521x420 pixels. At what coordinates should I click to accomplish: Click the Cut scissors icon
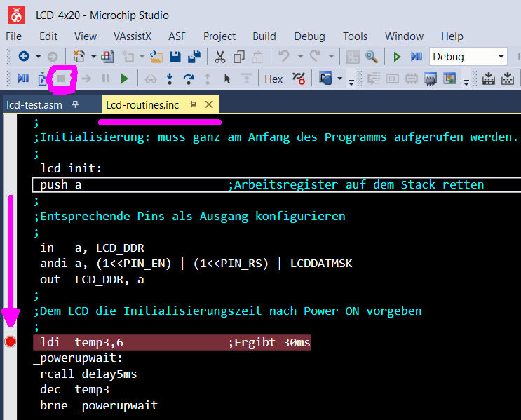click(x=219, y=57)
